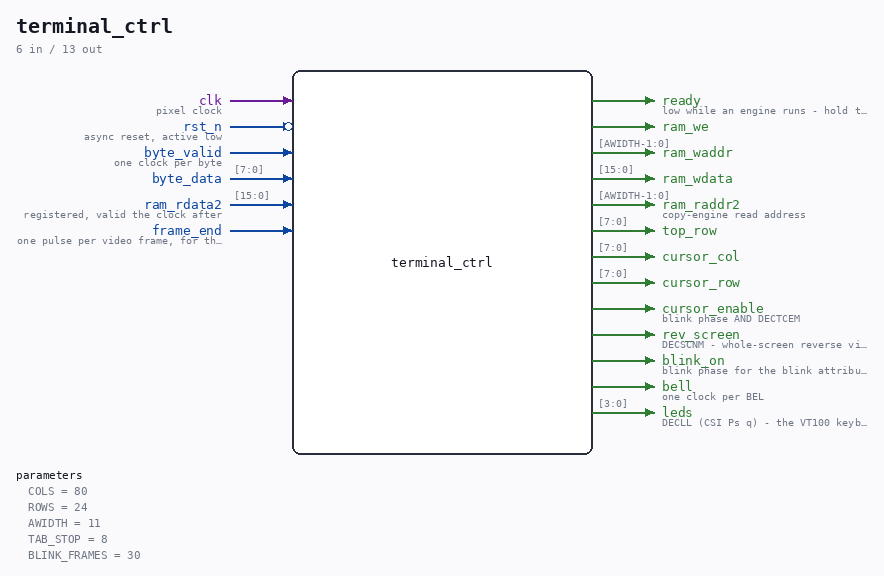This screenshot has height=576, width=884.
Task: Select the 'COLS = 80' parameter
Action: click(58, 491)
